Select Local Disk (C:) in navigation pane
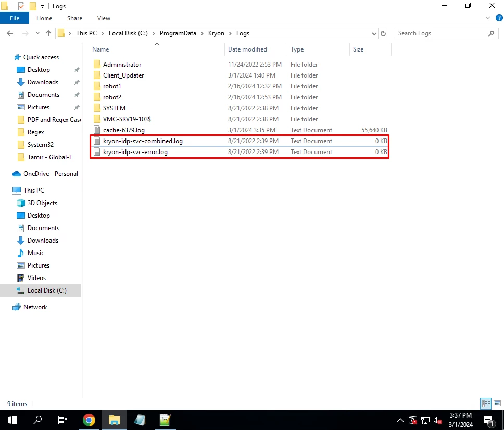Screen dimensions: 504x430 [x=47, y=290]
